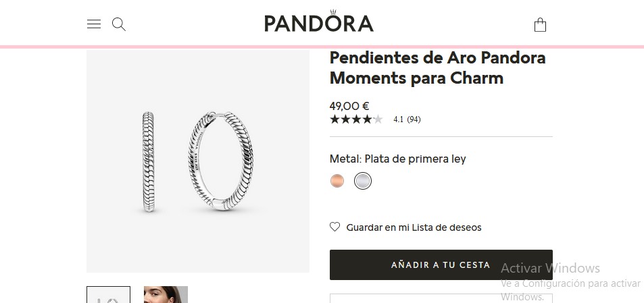The width and height of the screenshot is (644, 303).
Task: Select the sterling silver metal swatch
Action: (x=363, y=181)
